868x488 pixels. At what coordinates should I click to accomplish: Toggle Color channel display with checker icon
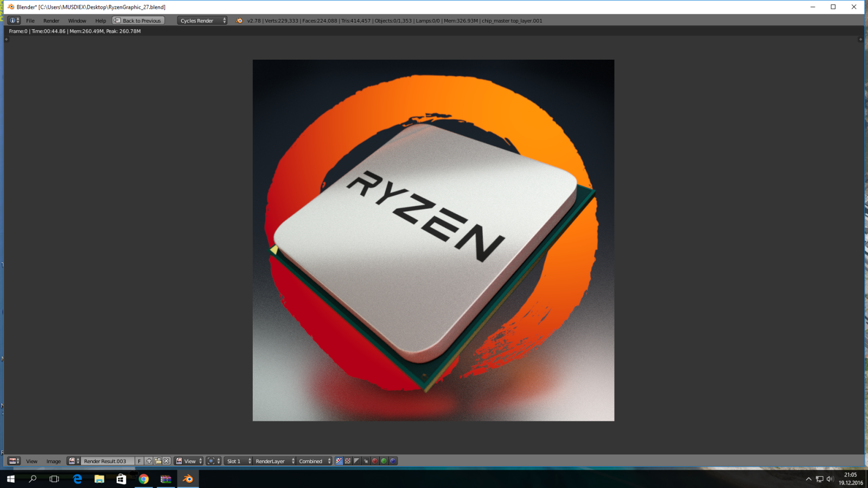click(x=348, y=461)
